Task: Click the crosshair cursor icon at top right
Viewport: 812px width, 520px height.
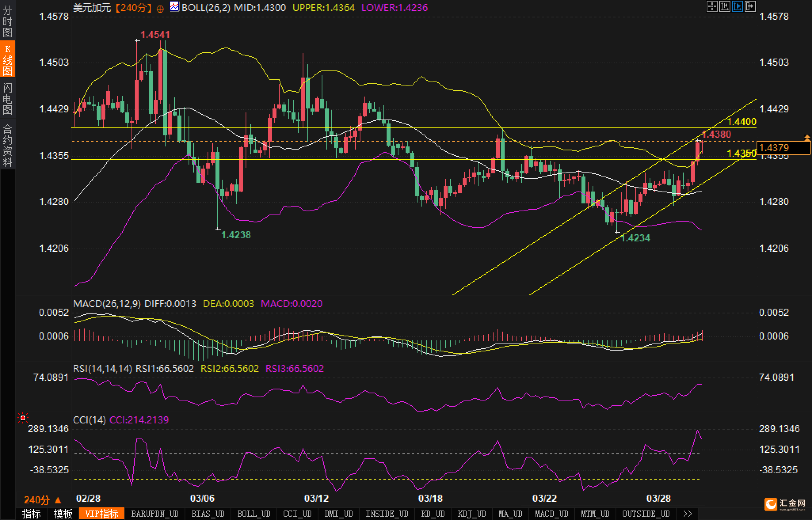Action: click(x=712, y=6)
